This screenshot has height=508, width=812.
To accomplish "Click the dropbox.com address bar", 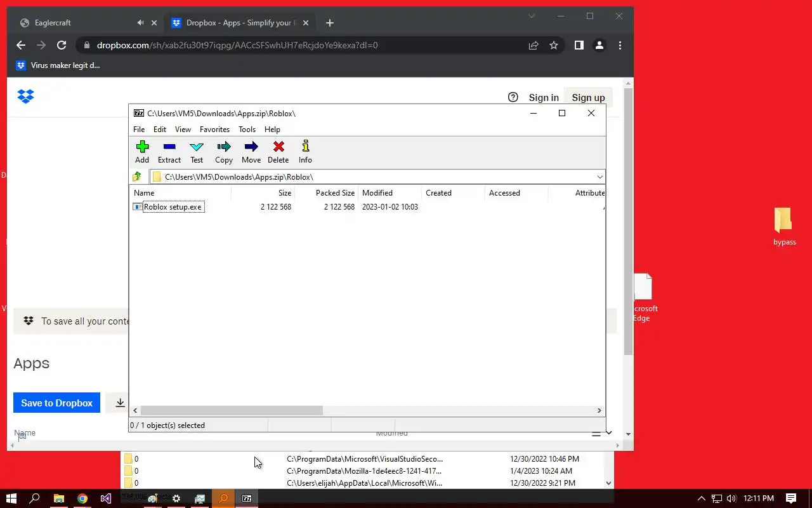I will (304, 45).
